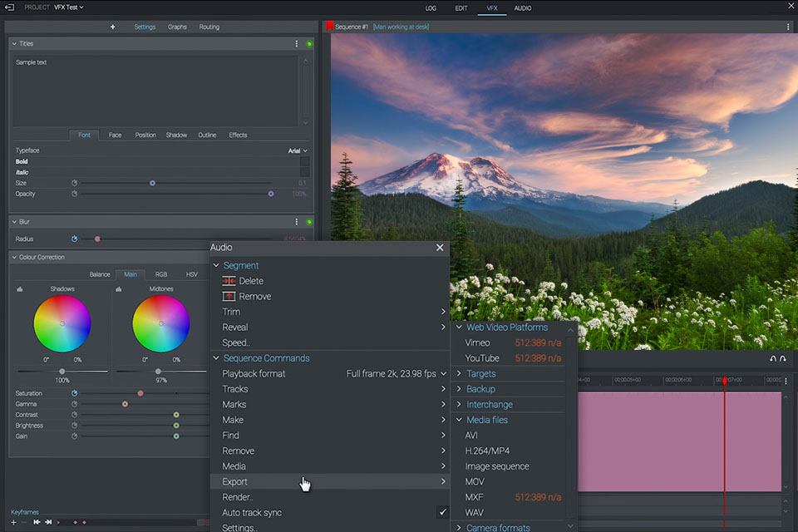Click the pink timeline video clip

click(679, 441)
